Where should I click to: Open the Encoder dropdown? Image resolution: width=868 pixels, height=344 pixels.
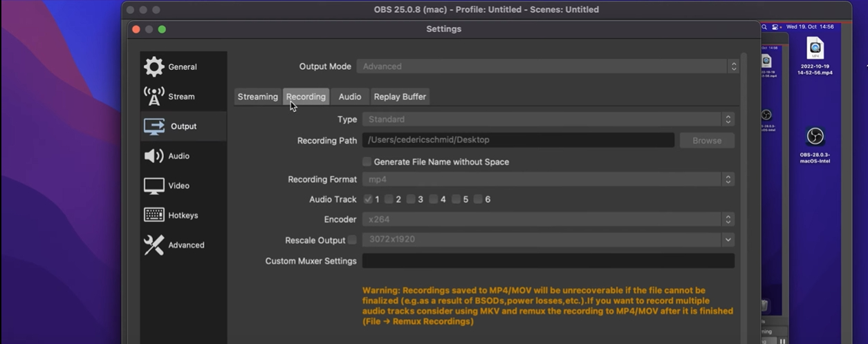548,220
